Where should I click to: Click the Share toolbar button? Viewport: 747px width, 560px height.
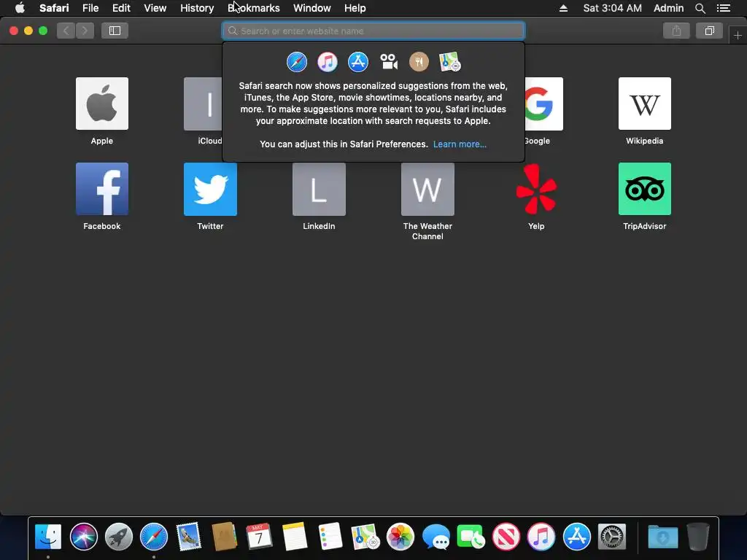676,31
